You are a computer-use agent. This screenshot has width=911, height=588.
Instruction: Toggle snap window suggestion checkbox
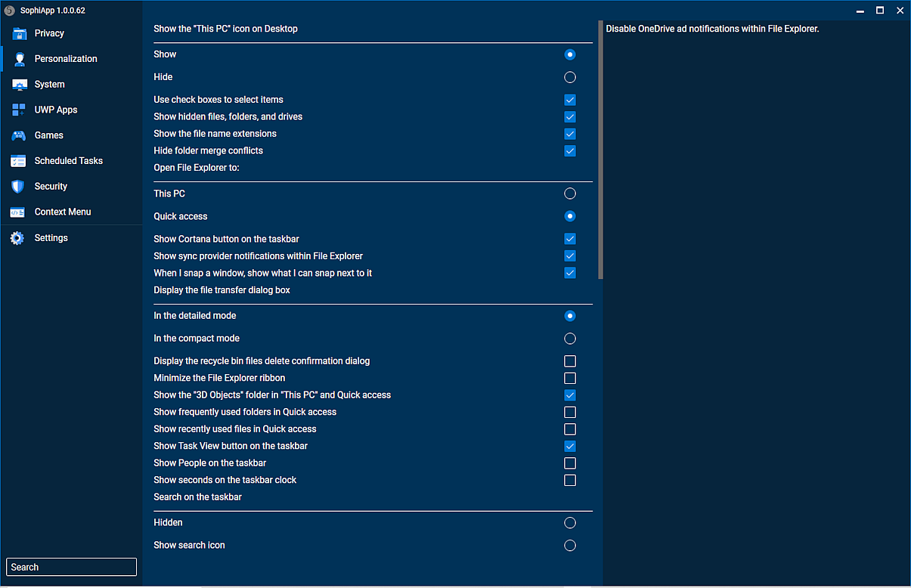point(570,273)
